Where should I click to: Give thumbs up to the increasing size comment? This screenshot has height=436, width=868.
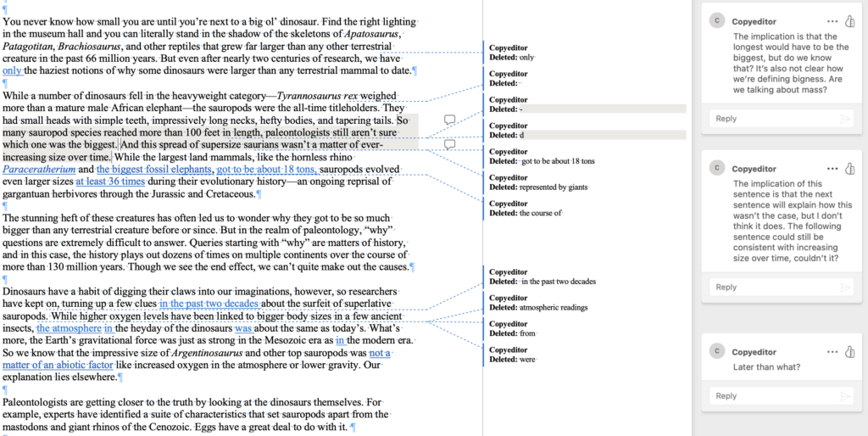point(849,169)
